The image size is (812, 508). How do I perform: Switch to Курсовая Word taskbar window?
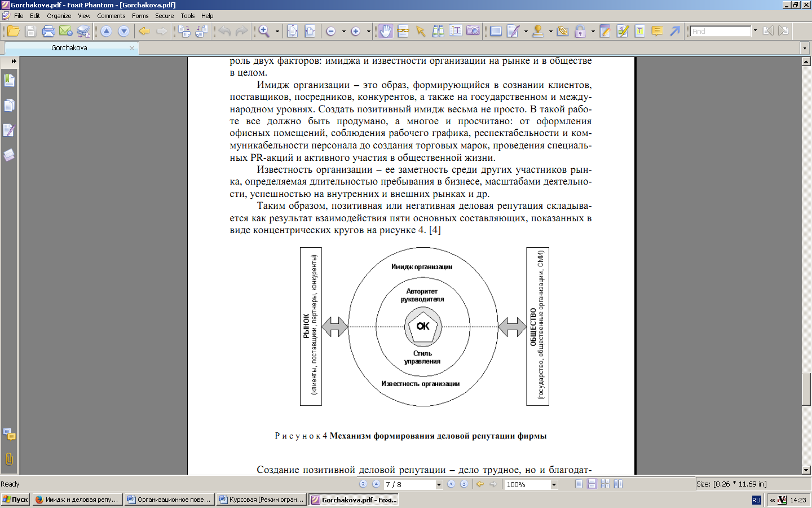pyautogui.click(x=262, y=500)
